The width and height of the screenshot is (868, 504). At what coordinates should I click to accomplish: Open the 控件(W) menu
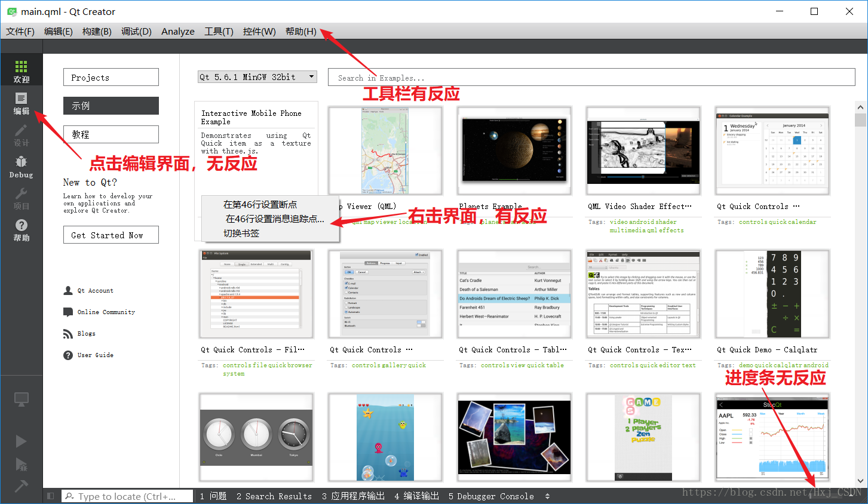[x=259, y=32]
